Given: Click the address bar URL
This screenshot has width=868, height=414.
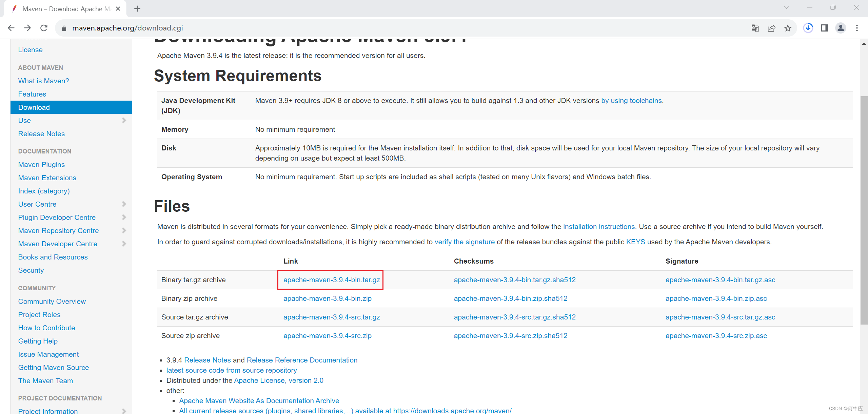Looking at the screenshot, I should [127, 28].
